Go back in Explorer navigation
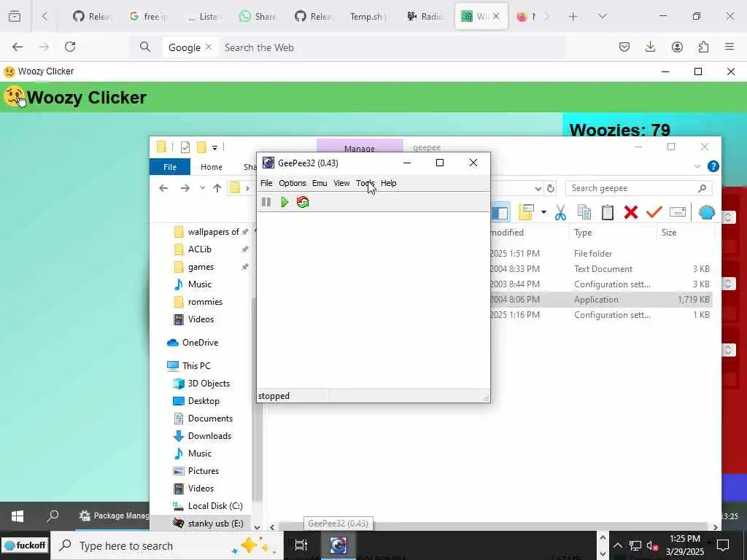This screenshot has width=747, height=560. click(163, 188)
